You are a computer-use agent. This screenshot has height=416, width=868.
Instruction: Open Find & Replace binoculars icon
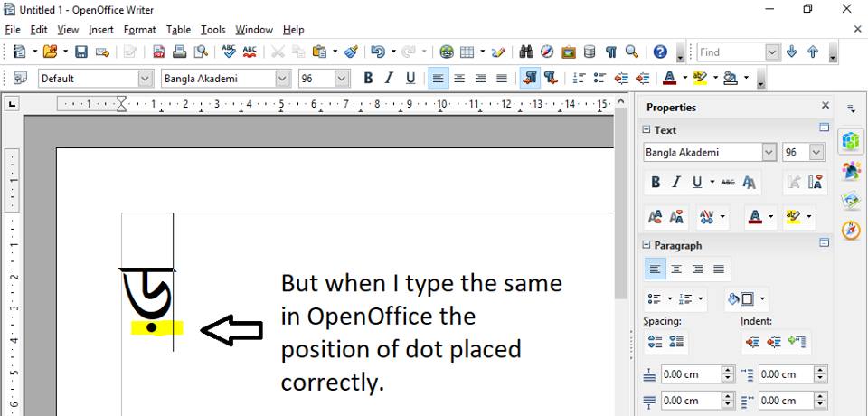click(x=526, y=52)
